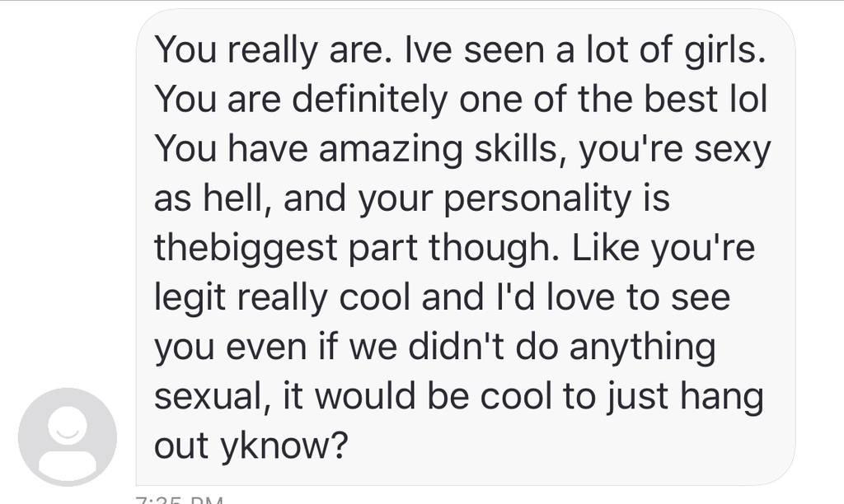This screenshot has width=844, height=504.
Task: Tap the phrase "amazing skills"
Action: point(438,150)
